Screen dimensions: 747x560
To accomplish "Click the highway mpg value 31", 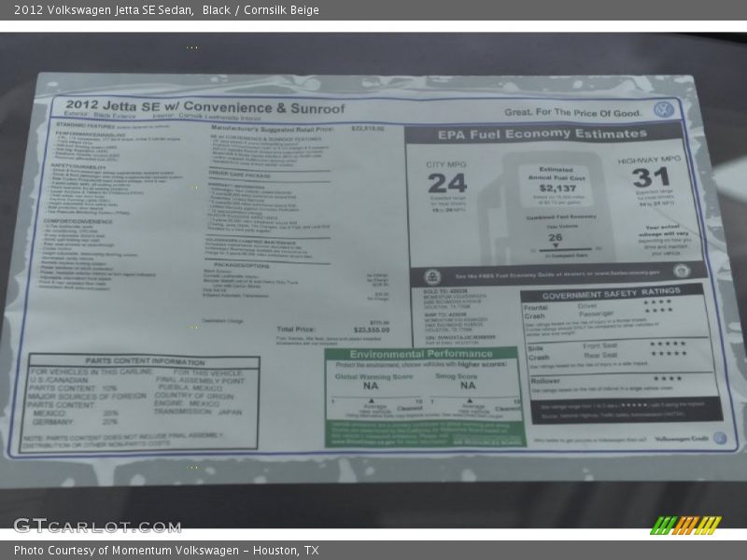I will pos(651,178).
